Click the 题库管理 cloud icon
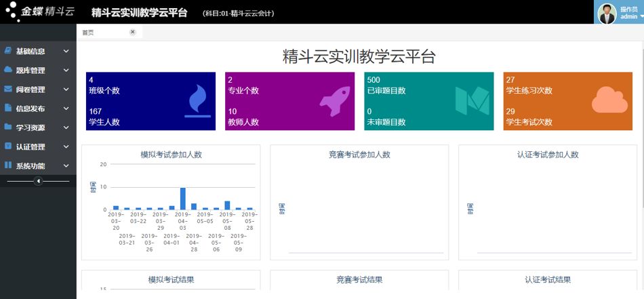The height and width of the screenshot is (299, 644). point(8,70)
